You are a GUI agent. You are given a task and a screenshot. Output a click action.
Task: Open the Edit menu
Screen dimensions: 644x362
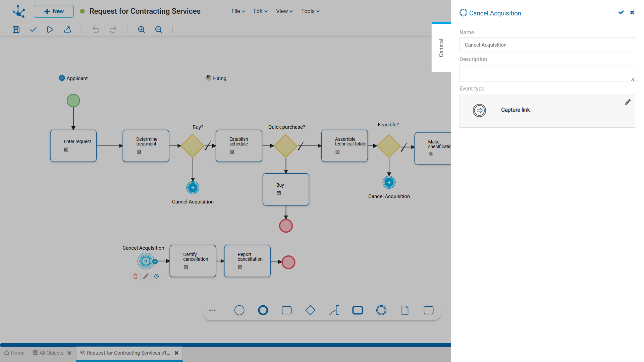261,11
